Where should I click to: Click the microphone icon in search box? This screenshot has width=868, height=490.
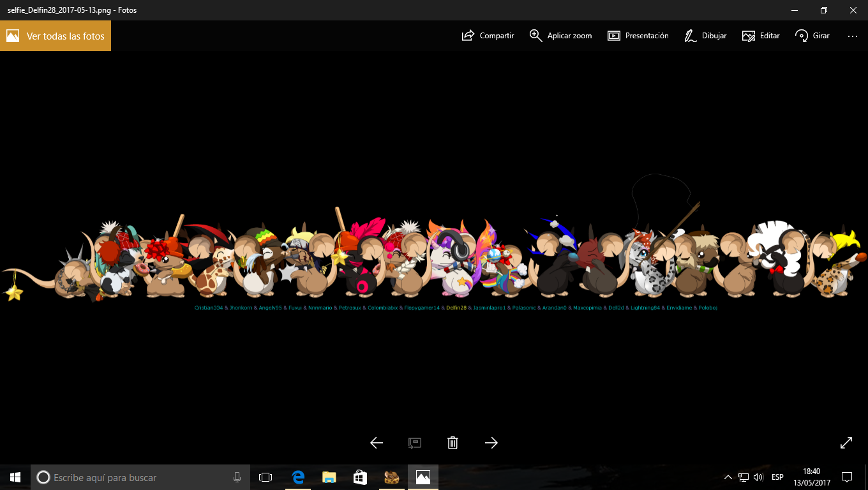point(237,477)
